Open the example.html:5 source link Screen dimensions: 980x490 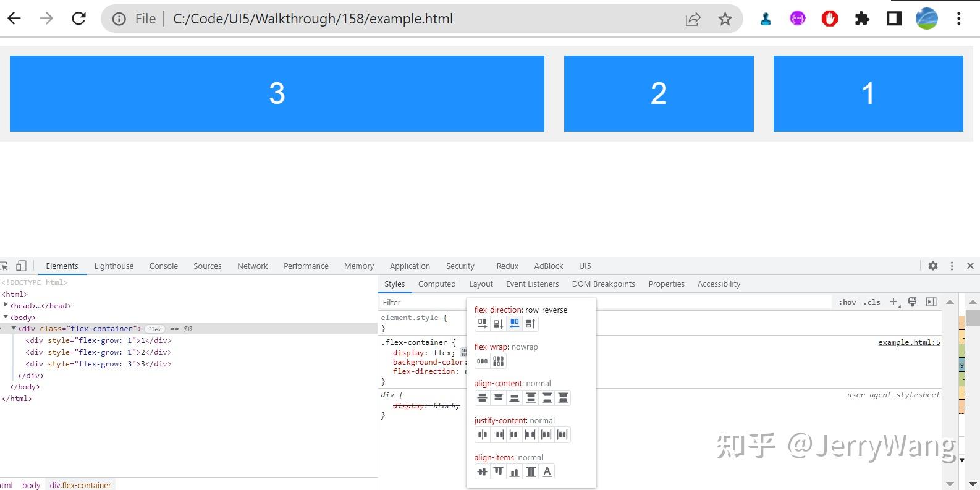pos(909,342)
